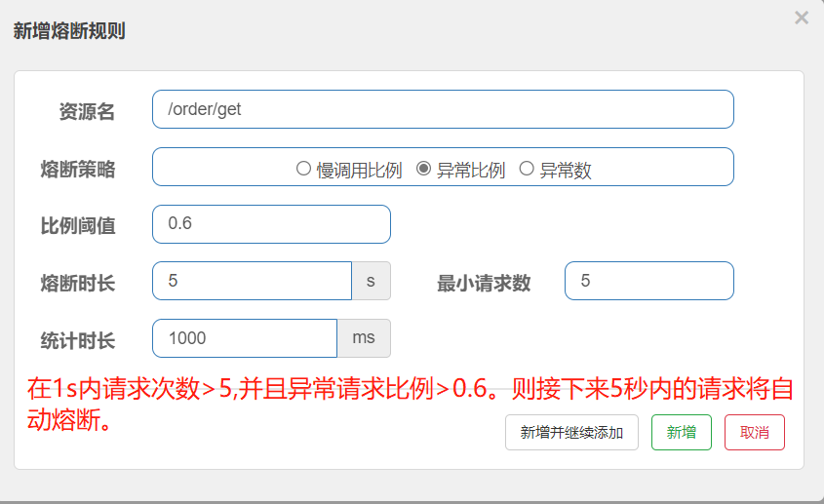
Task: Click the 'ms' unit addon box
Action: click(x=364, y=338)
